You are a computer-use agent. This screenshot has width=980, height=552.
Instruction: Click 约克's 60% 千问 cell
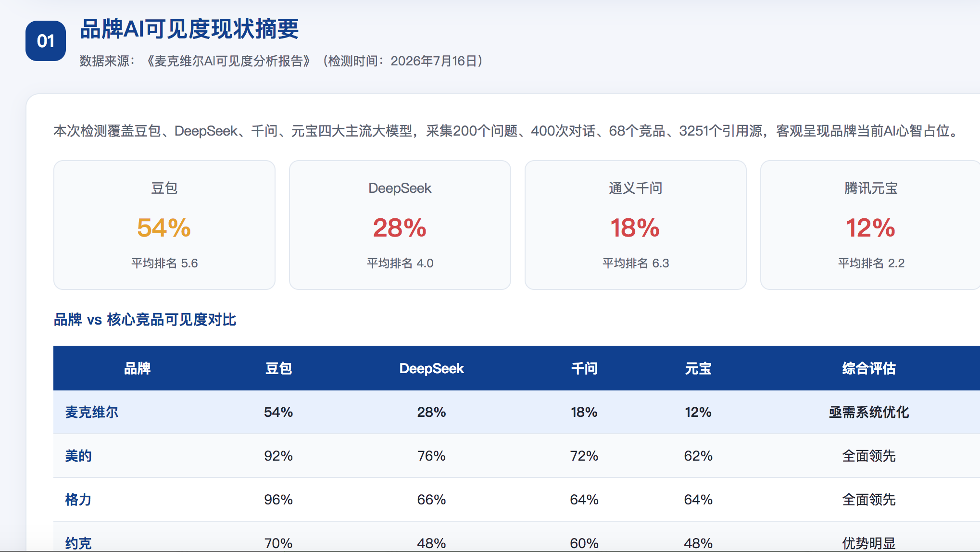coord(584,543)
